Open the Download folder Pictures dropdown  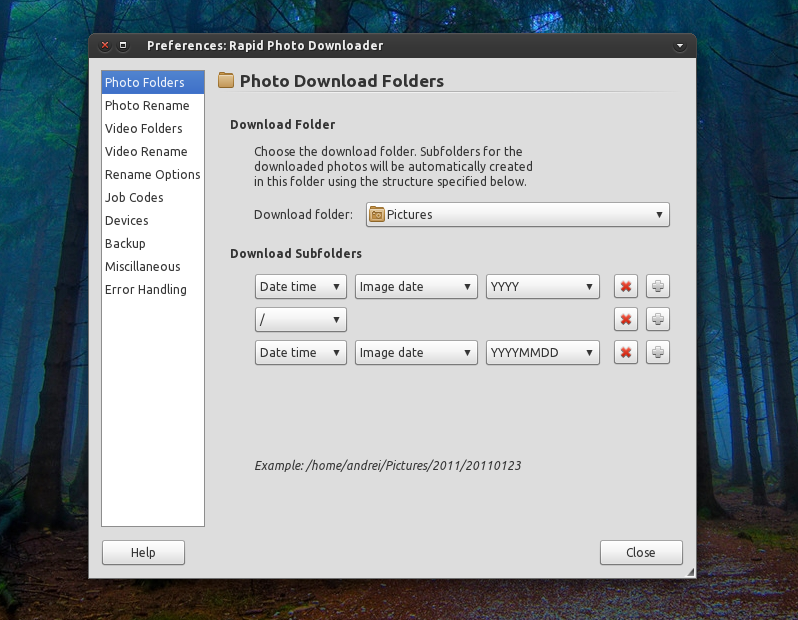518,214
